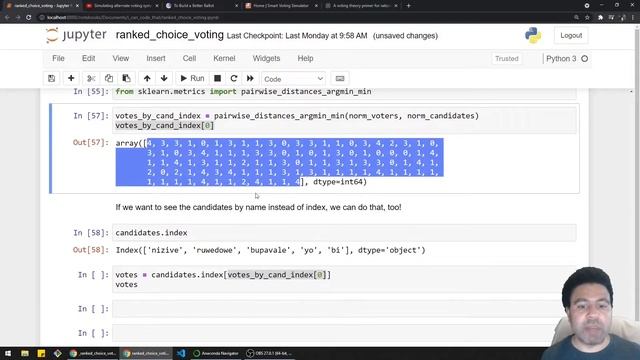Image resolution: width=640 pixels, height=360 pixels.
Task: Click the browser reload button
Action: tap(29, 18)
